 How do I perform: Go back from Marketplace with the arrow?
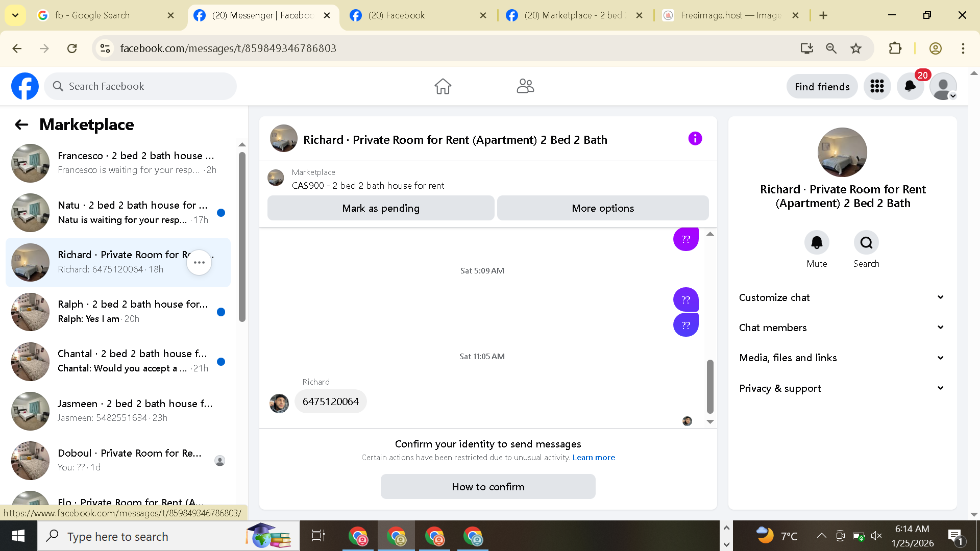pos(21,124)
